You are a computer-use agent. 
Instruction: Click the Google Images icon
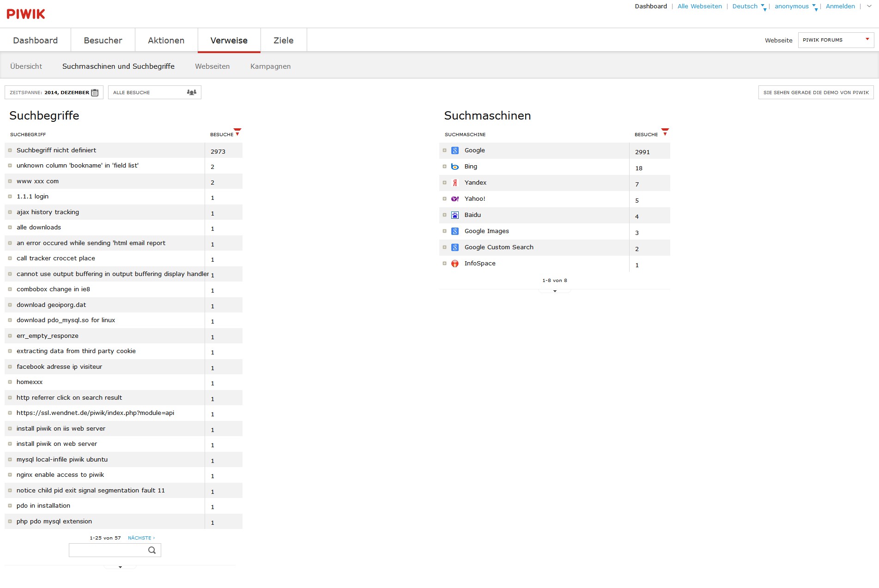(455, 231)
